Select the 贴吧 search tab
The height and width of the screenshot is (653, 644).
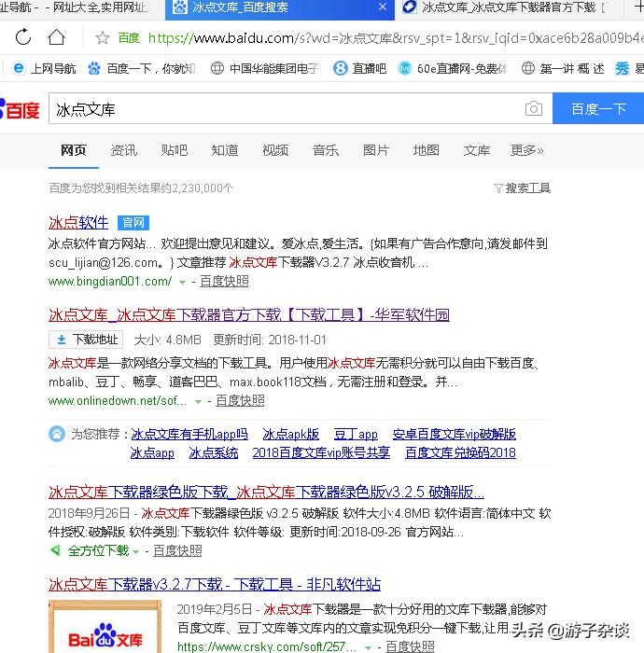175,150
